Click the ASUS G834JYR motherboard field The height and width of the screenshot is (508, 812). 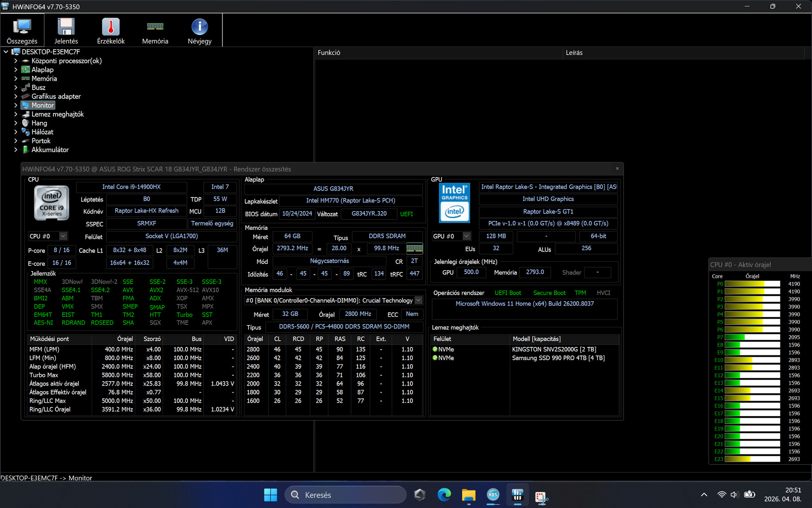(333, 189)
